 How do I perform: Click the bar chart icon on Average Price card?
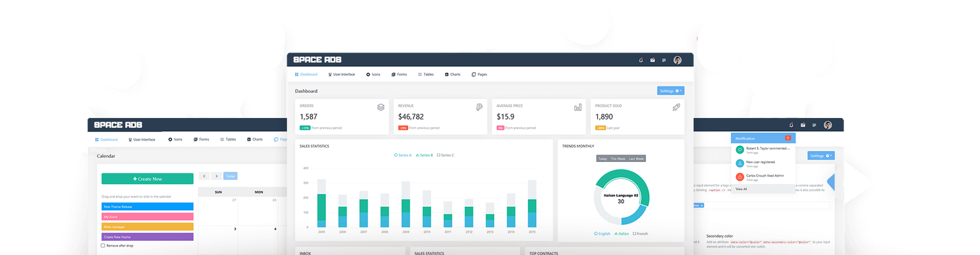pos(577,107)
